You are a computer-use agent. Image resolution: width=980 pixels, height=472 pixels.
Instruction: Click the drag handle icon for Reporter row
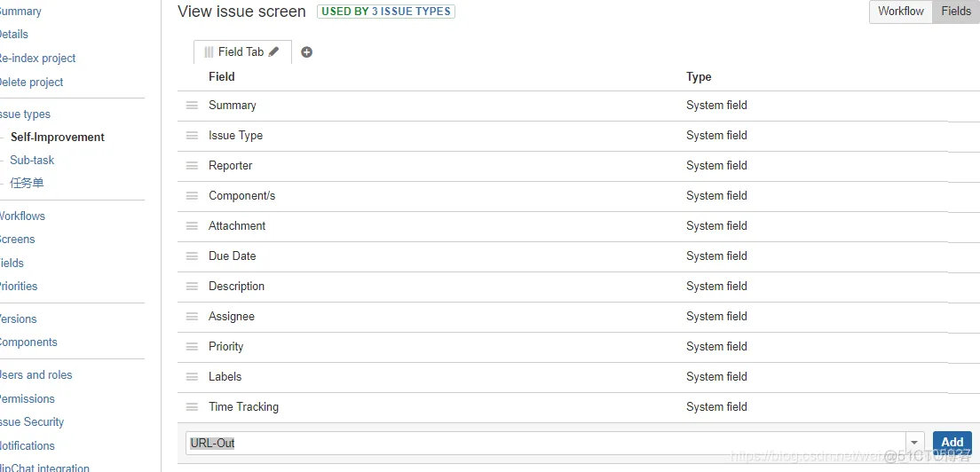click(192, 165)
